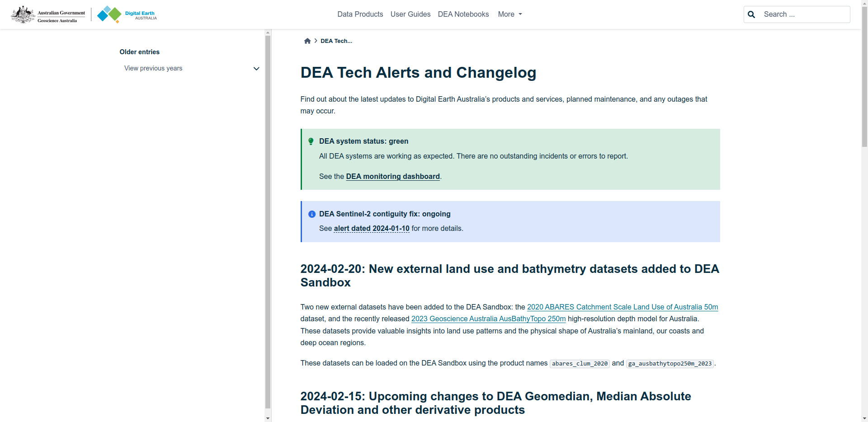Expand the View previous years chevron
Image resolution: width=868 pixels, height=422 pixels.
pyautogui.click(x=256, y=69)
